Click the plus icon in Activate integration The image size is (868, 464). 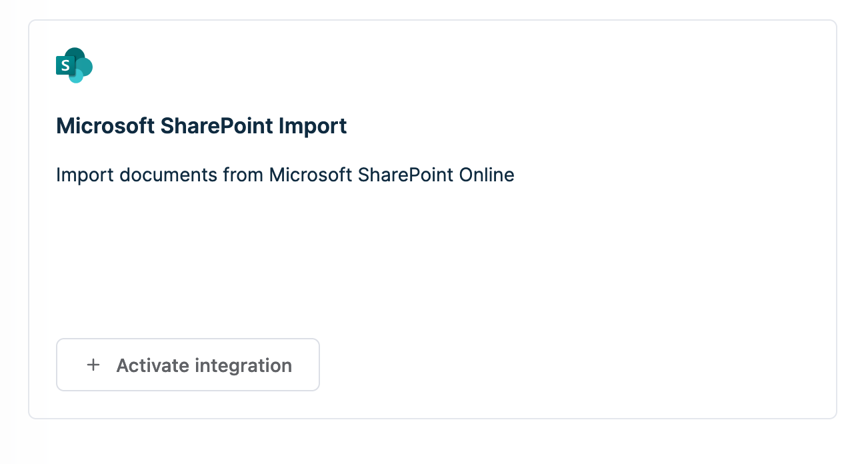point(93,365)
